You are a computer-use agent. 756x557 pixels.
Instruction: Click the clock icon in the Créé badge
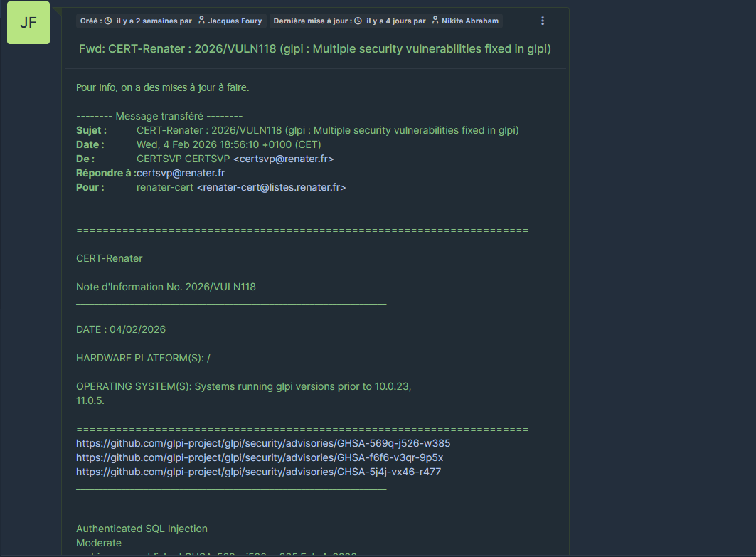point(108,21)
